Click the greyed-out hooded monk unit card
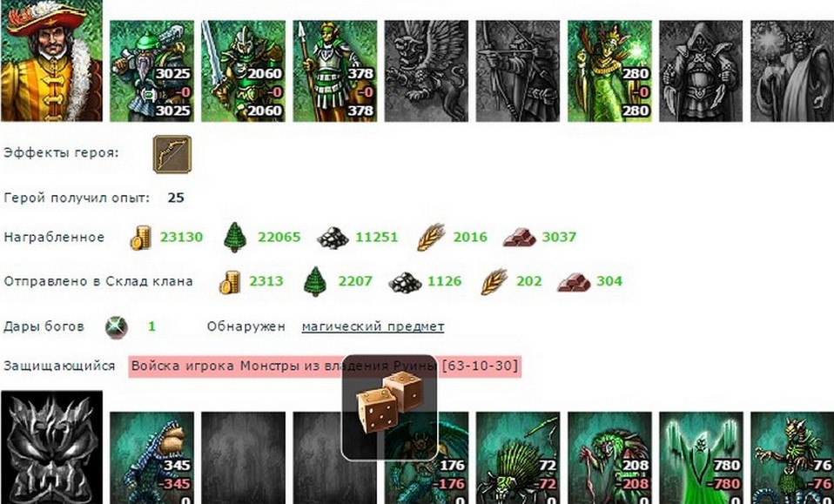This screenshot has width=834, height=504. [701, 71]
